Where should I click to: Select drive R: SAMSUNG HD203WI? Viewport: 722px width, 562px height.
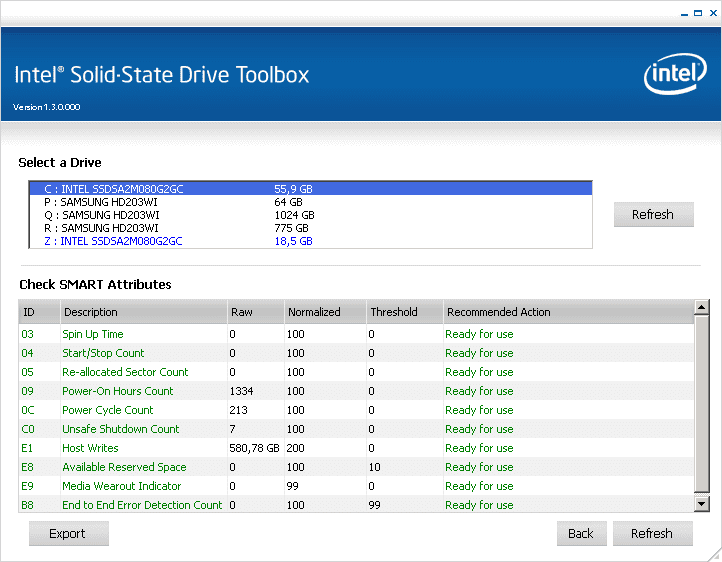click(x=310, y=228)
